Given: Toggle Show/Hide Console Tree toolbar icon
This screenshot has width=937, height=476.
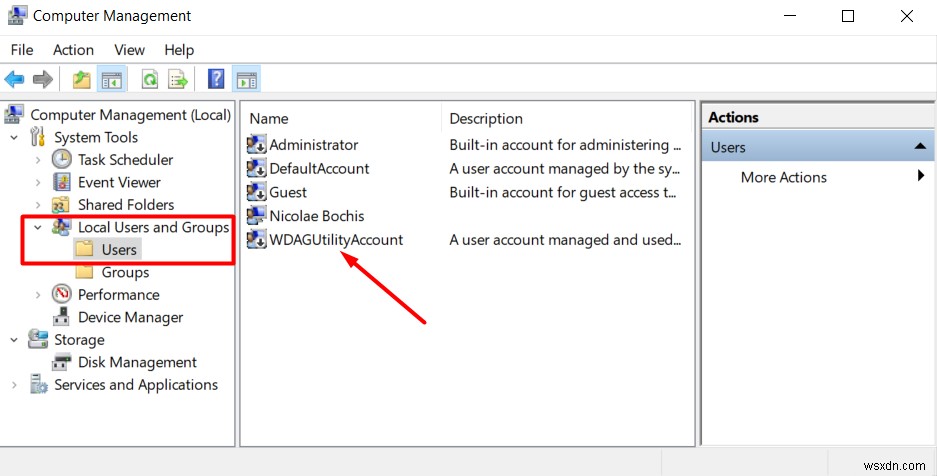Looking at the screenshot, I should (112, 79).
